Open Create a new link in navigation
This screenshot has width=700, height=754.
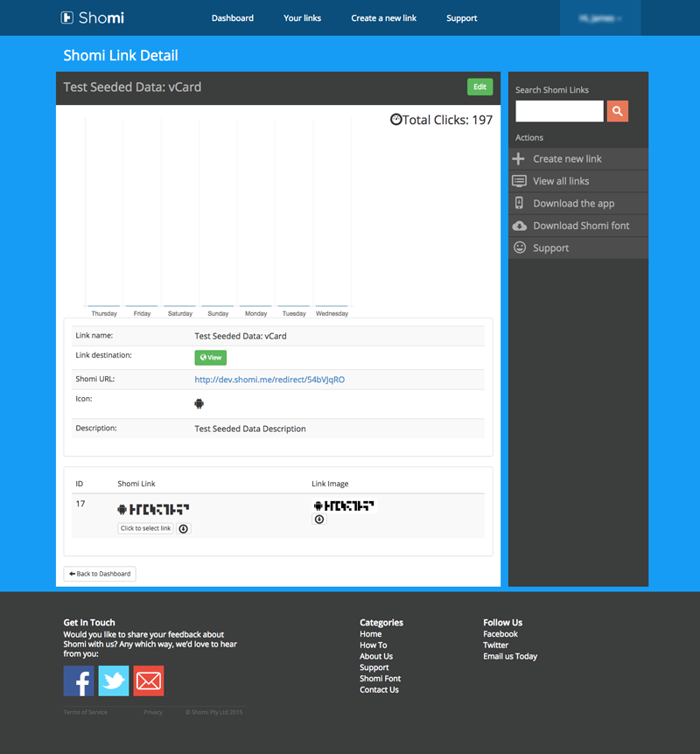383,17
